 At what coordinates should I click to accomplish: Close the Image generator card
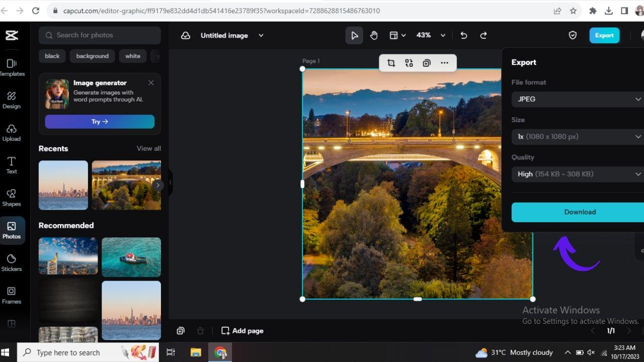coord(151,82)
